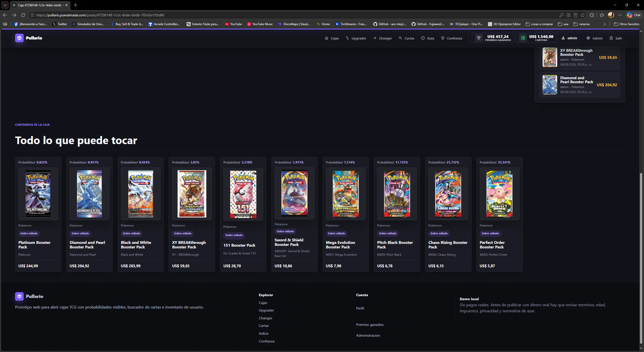
Task: Open Cartas search in top navigation
Action: click(407, 38)
